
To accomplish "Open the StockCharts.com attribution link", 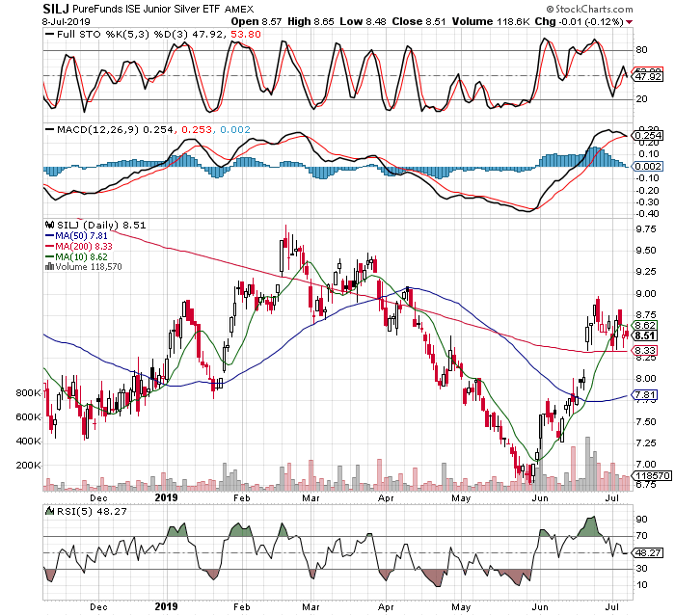I will pos(589,9).
